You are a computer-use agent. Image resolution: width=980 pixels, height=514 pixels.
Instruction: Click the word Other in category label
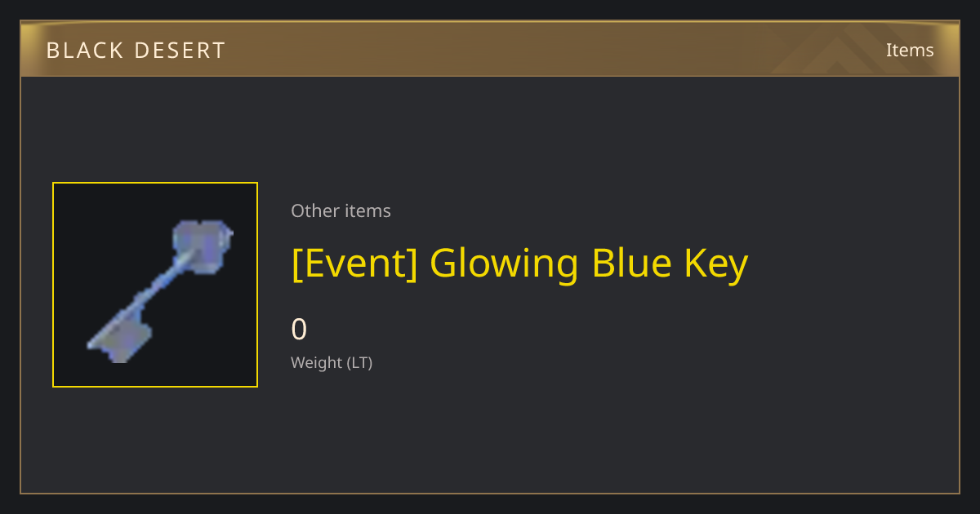tap(315, 210)
